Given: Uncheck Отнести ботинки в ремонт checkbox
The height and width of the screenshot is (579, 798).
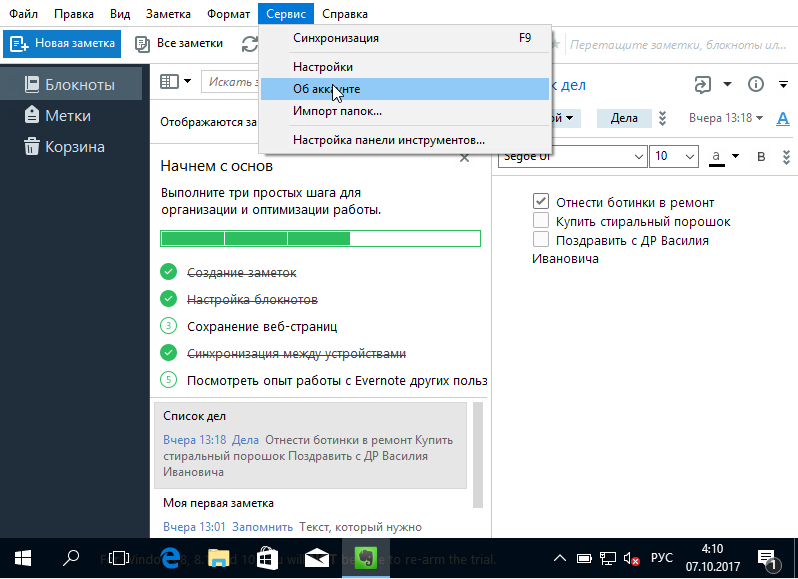Looking at the screenshot, I should 541,201.
